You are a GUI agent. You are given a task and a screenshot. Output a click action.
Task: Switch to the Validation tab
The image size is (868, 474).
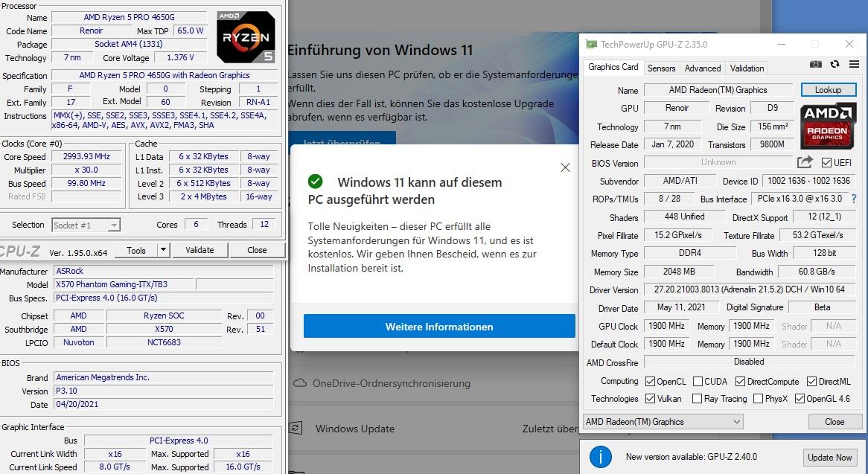747,68
